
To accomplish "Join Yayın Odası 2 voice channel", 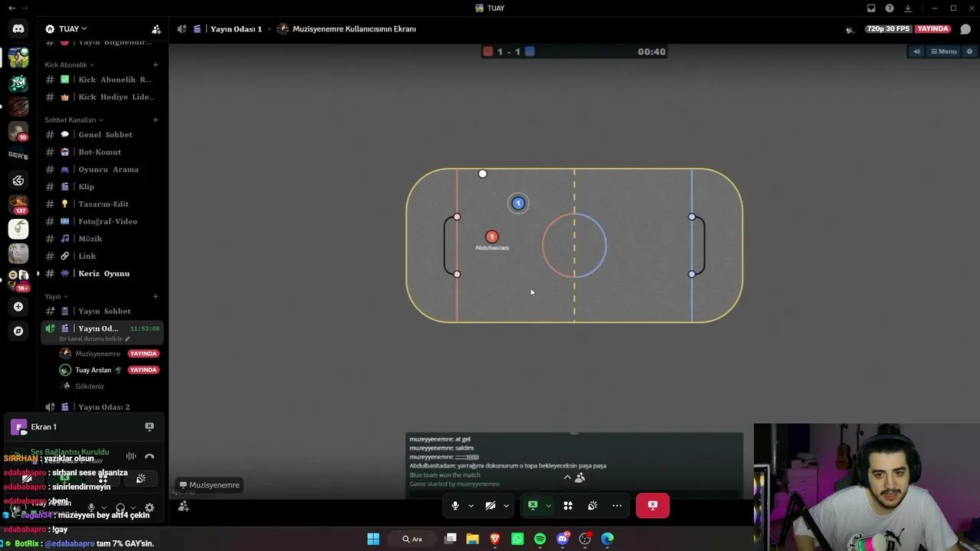I will [x=102, y=407].
